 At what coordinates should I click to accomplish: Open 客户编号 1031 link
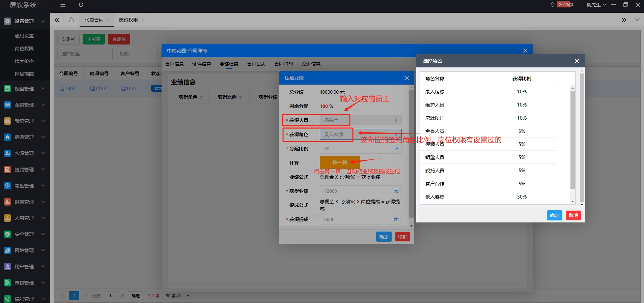pyautogui.click(x=129, y=89)
